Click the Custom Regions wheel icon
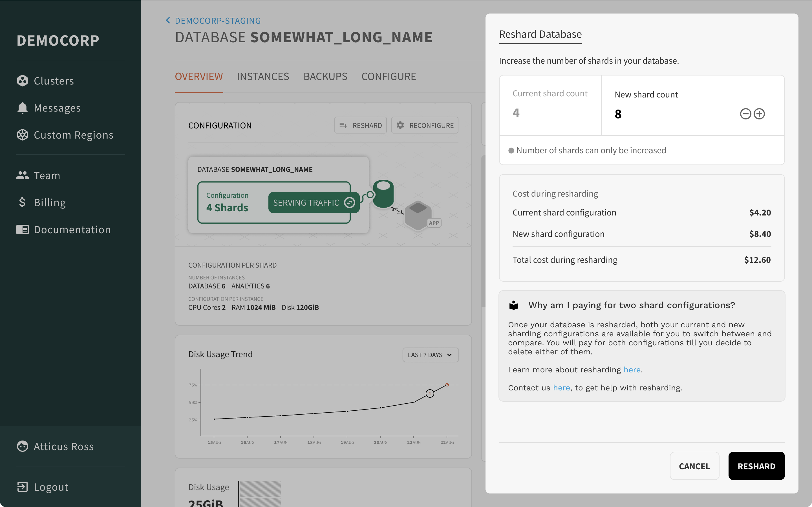This screenshot has width=812, height=507. click(x=23, y=135)
